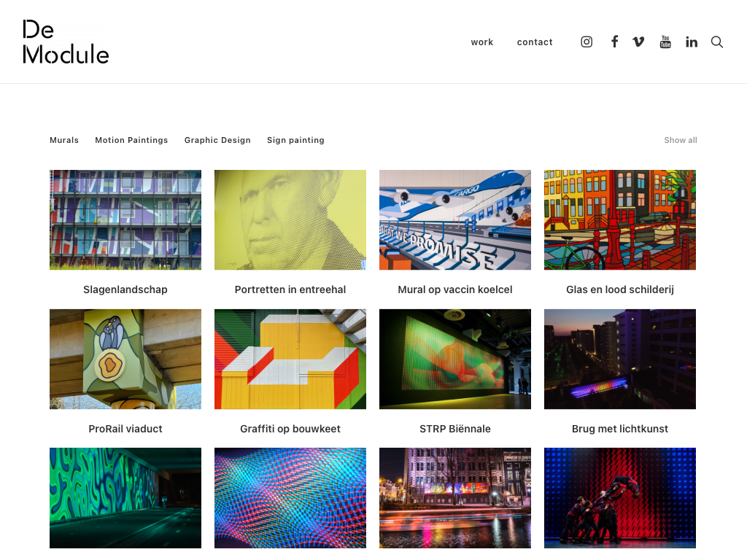This screenshot has height=560, width=747.
Task: Open the colorful wave mesh thumbnail
Action: click(290, 498)
